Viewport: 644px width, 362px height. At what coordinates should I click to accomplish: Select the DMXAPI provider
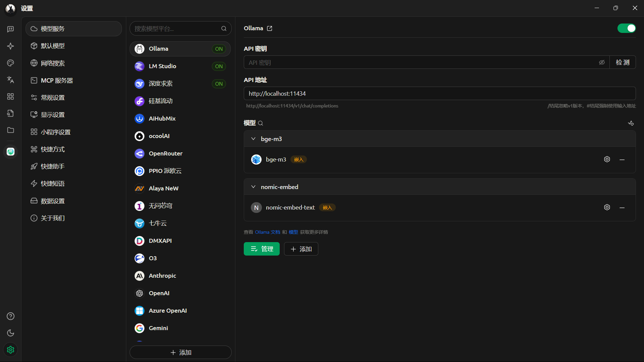pos(180,241)
